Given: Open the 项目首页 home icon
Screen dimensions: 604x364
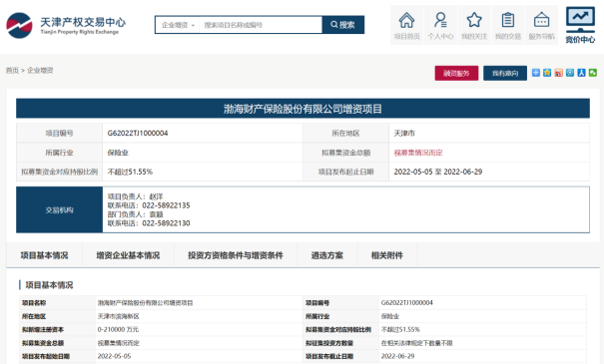Looking at the screenshot, I should (x=406, y=25).
